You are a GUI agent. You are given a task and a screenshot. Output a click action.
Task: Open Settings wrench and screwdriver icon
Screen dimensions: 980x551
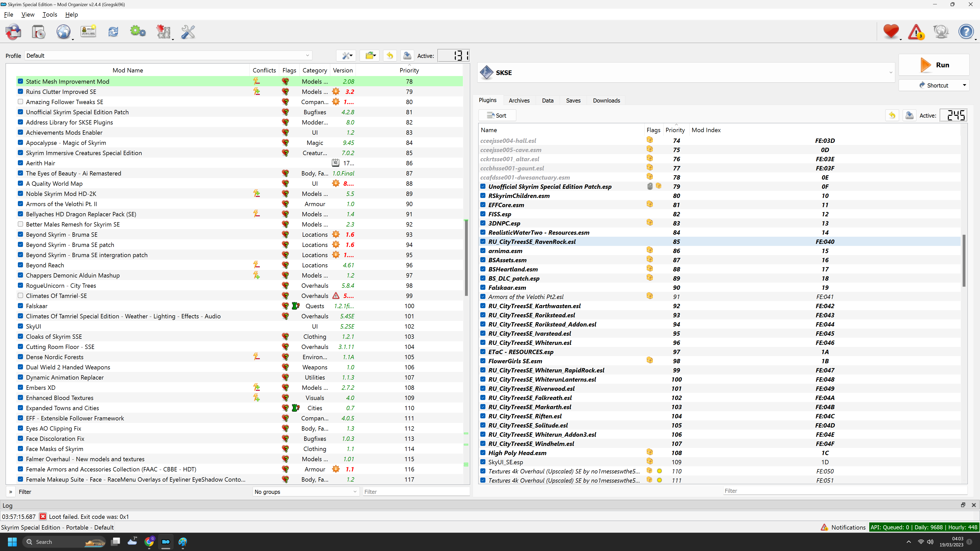(x=188, y=32)
